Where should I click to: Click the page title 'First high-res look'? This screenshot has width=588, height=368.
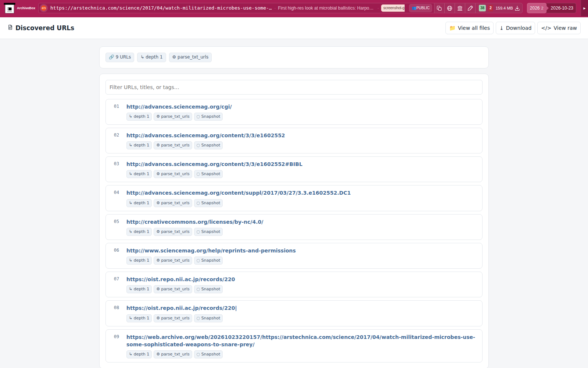325,8
